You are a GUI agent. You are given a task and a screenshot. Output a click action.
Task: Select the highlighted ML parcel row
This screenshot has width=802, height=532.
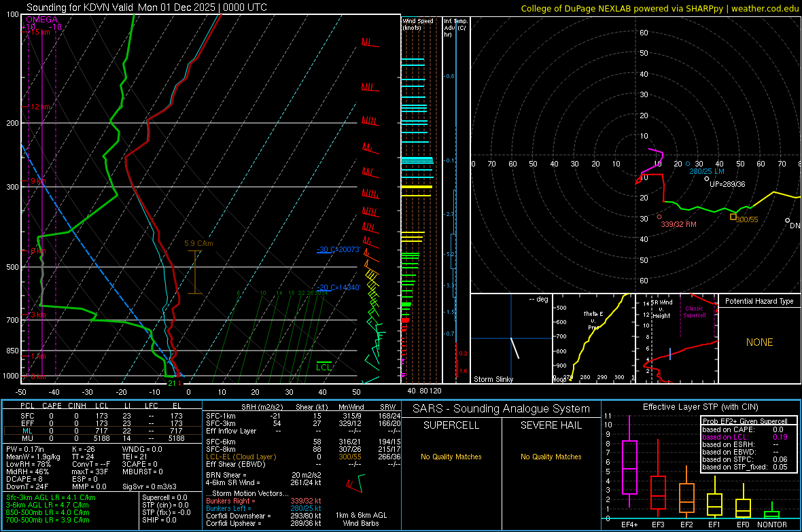pyautogui.click(x=103, y=431)
